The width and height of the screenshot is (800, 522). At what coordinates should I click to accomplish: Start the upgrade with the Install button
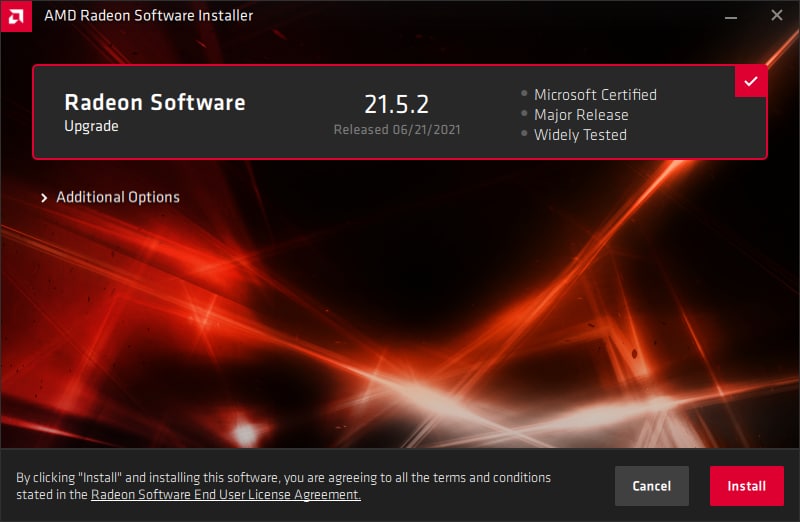(x=746, y=486)
